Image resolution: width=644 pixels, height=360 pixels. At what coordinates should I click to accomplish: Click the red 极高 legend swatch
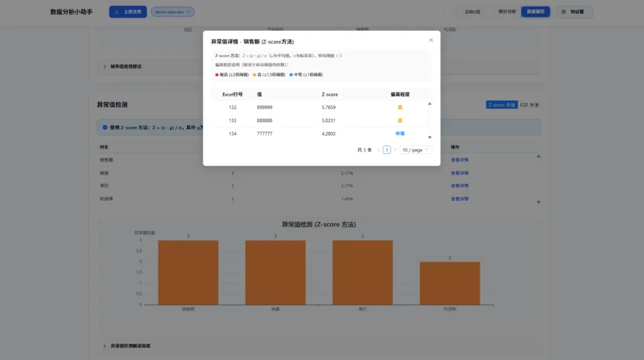217,75
